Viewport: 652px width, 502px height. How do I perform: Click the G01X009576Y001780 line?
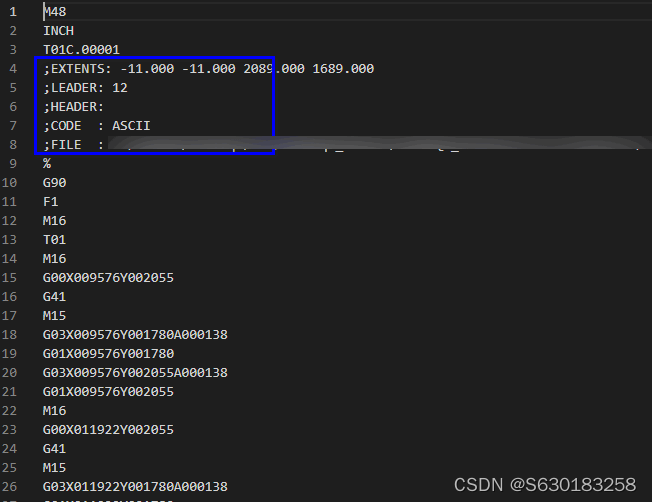(x=108, y=354)
